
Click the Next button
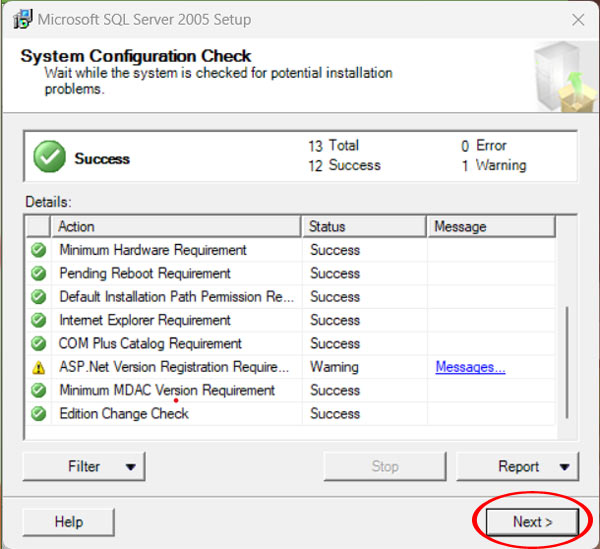pos(532,522)
